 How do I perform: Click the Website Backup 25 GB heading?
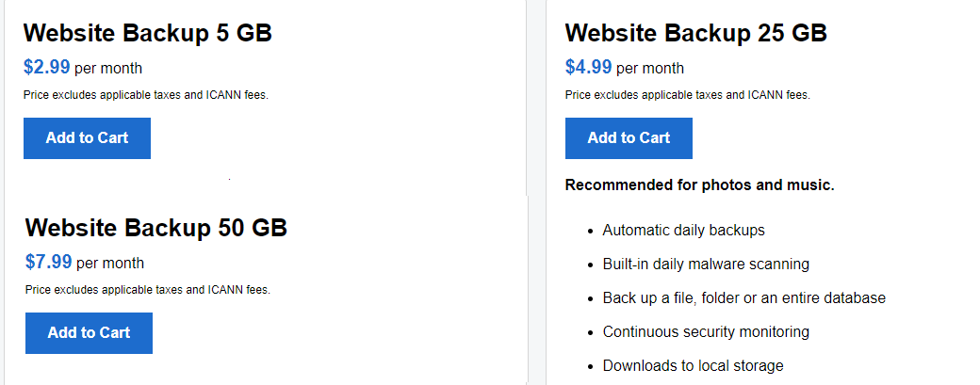click(x=696, y=33)
